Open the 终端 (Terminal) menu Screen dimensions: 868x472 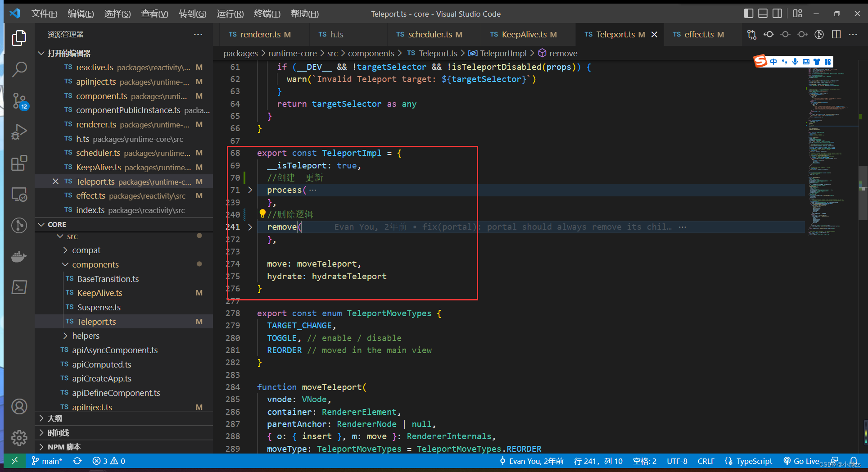click(267, 14)
